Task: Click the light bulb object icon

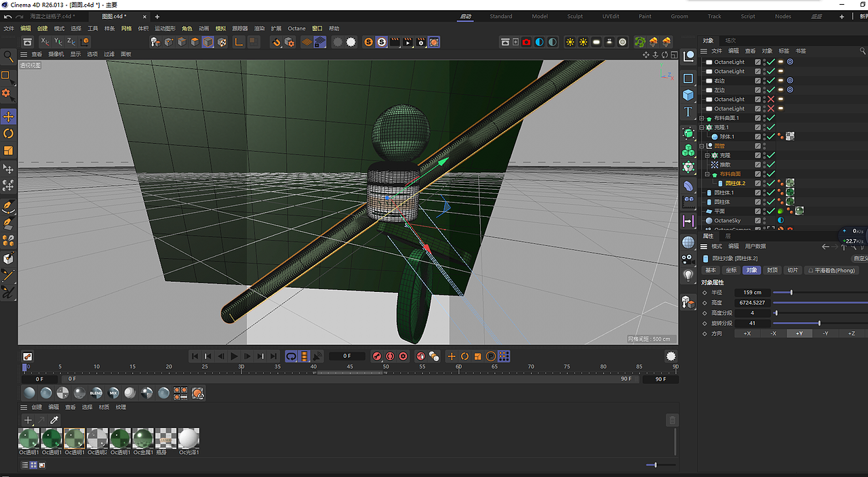Action: (x=688, y=276)
